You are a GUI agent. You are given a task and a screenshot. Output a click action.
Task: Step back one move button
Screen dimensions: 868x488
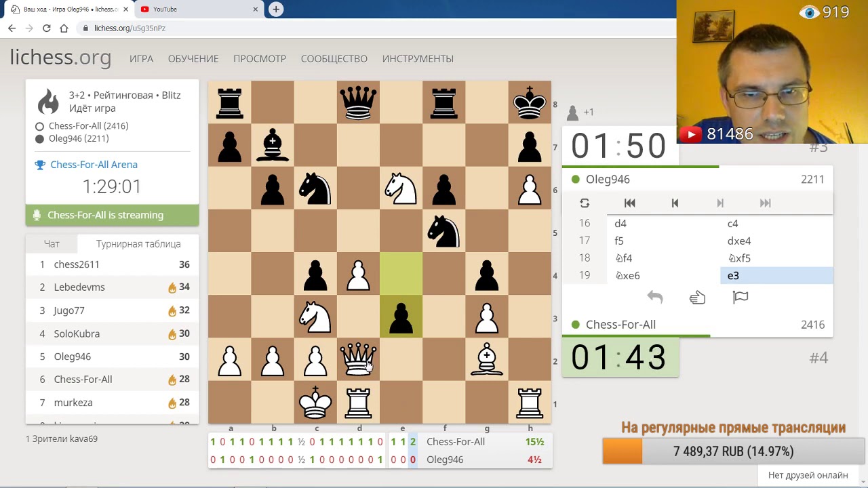click(x=675, y=203)
